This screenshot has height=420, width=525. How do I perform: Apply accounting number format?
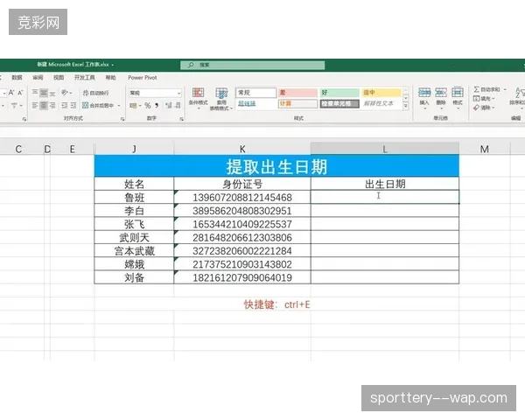[133, 106]
